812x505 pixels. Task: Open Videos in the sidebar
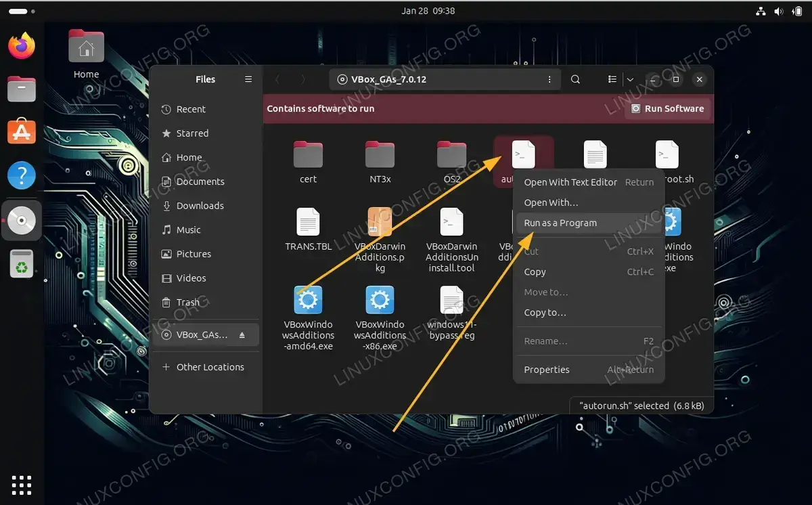point(206,278)
